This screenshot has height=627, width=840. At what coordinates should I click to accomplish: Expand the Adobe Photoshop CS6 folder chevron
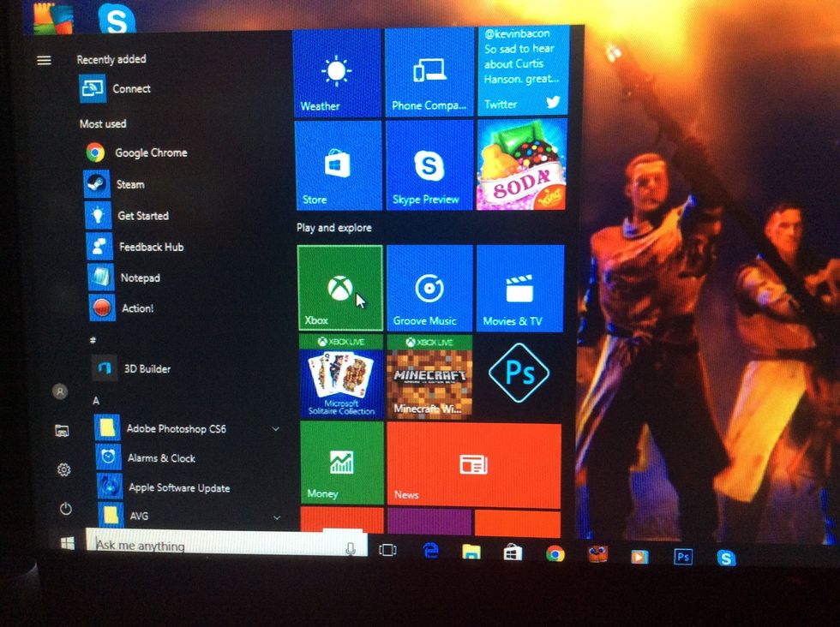276,429
